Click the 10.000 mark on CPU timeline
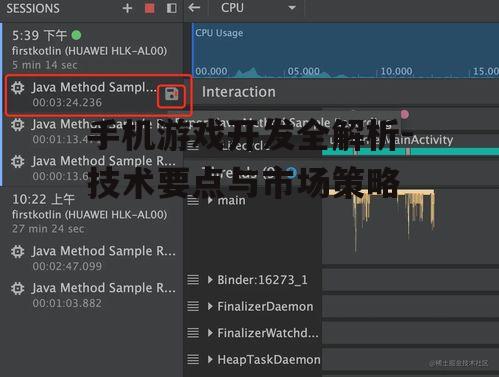Viewport: 499px width, 377px height. tap(396, 71)
